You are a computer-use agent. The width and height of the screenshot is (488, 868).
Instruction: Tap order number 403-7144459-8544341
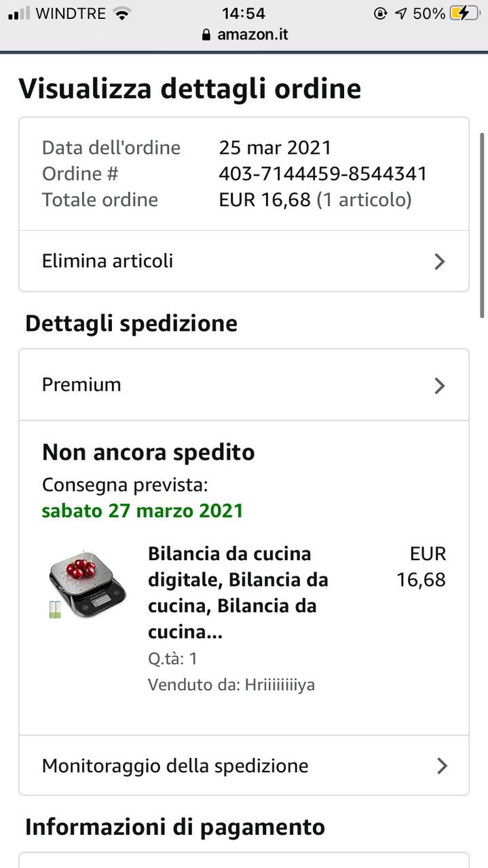coord(323,174)
